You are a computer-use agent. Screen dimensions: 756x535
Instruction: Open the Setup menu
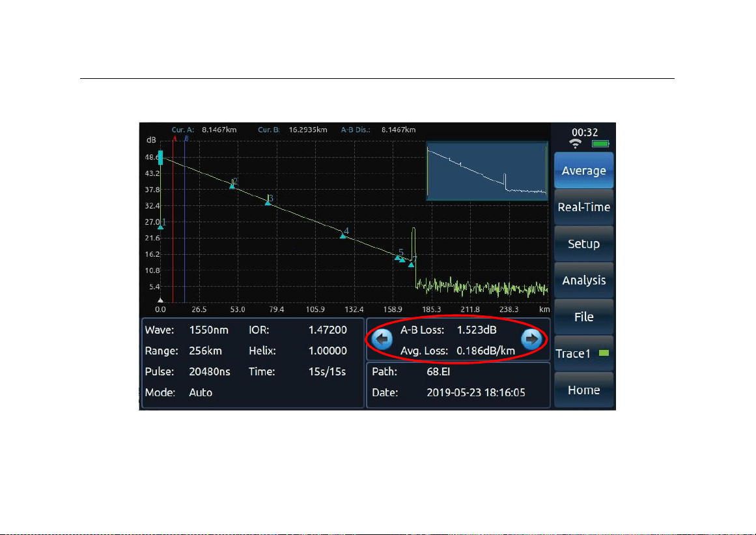click(x=583, y=244)
